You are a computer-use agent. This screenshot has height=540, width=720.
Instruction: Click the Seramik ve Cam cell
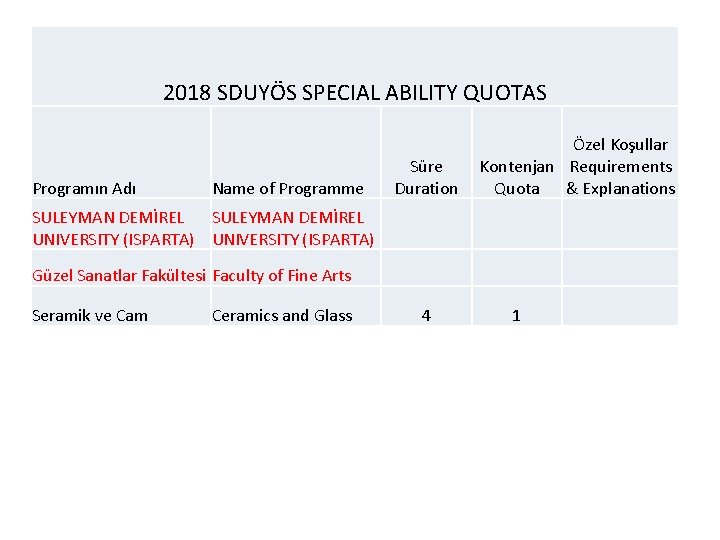coord(121,306)
